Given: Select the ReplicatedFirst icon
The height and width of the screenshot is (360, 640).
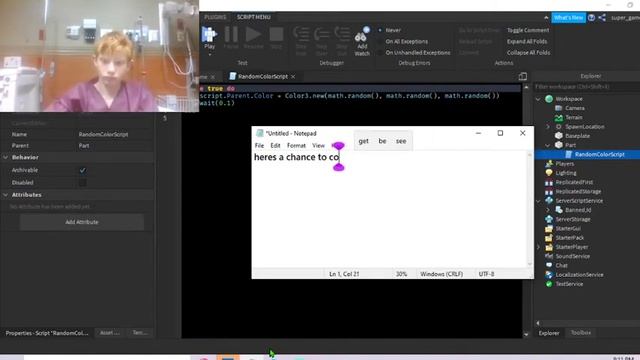Looking at the screenshot, I should point(549,182).
